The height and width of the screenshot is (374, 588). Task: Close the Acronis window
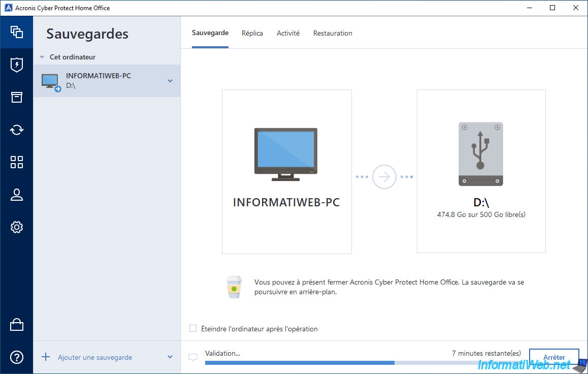coord(576,8)
